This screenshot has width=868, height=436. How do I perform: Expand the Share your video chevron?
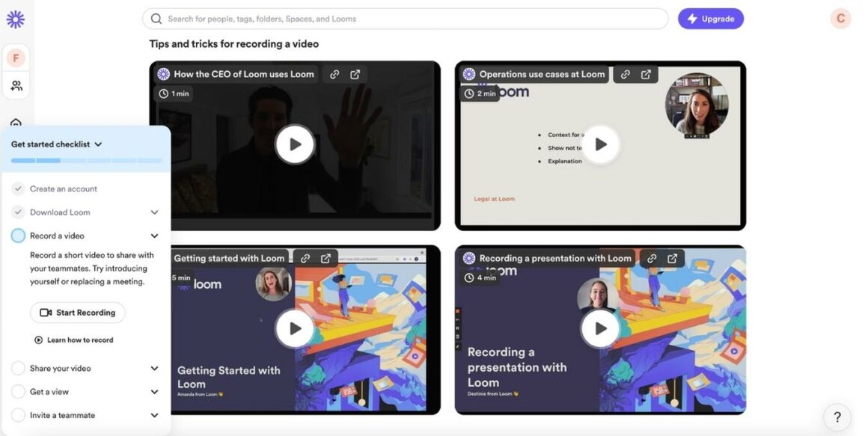(x=154, y=369)
